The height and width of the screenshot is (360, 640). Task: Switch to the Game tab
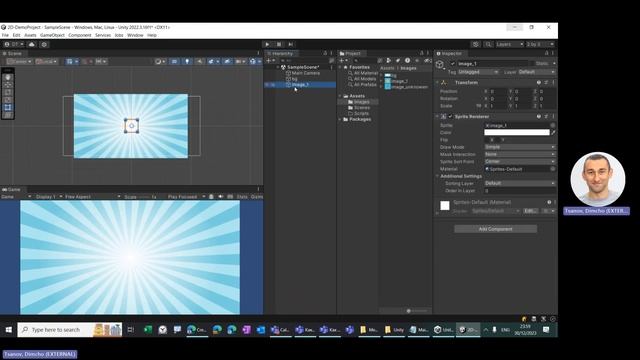11,189
